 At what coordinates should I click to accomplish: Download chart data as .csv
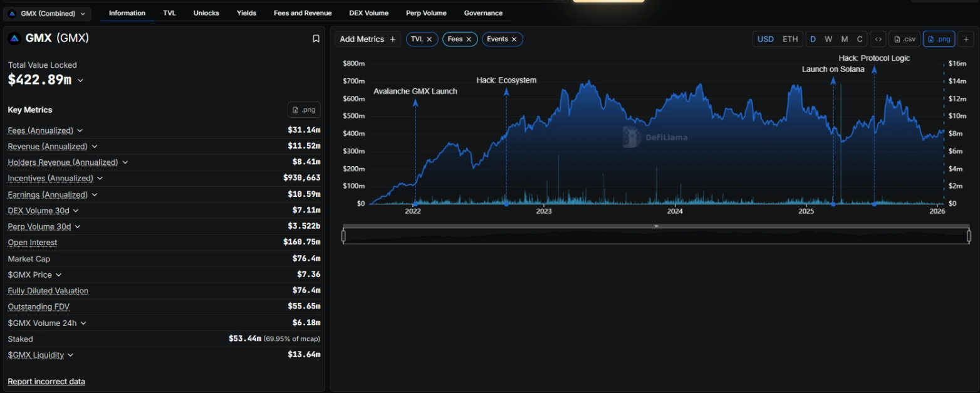904,39
